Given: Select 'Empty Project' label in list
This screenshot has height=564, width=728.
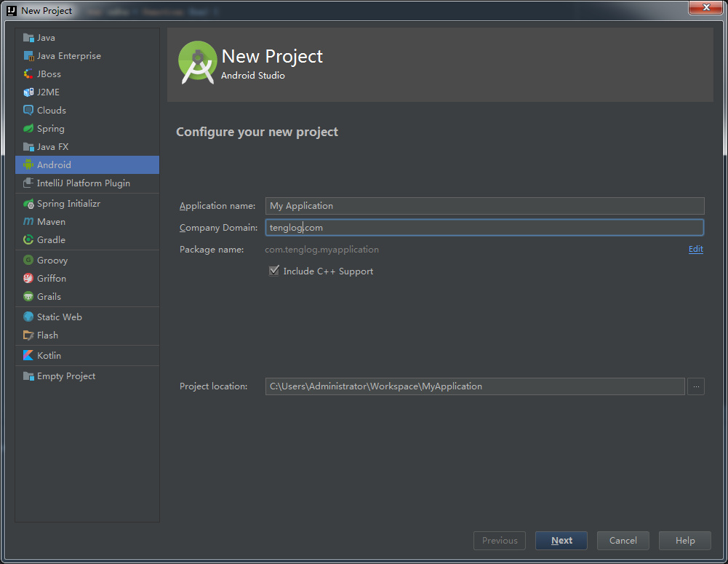Looking at the screenshot, I should click(x=66, y=376).
